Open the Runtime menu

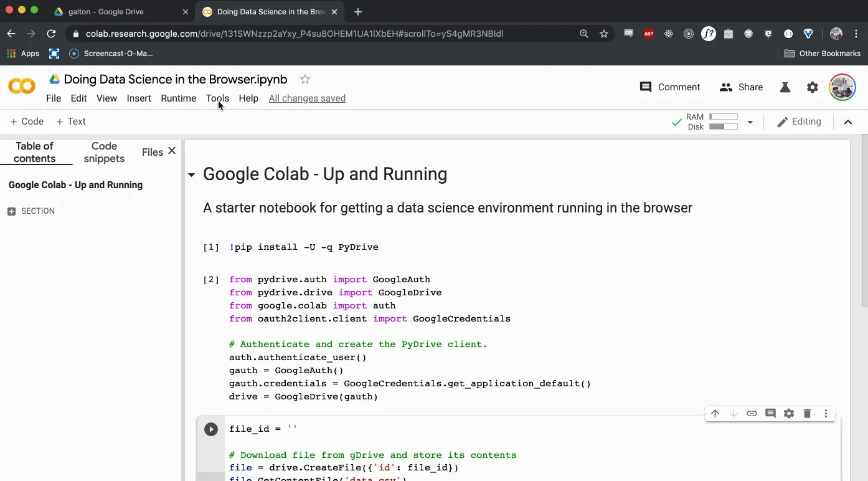pyautogui.click(x=178, y=98)
